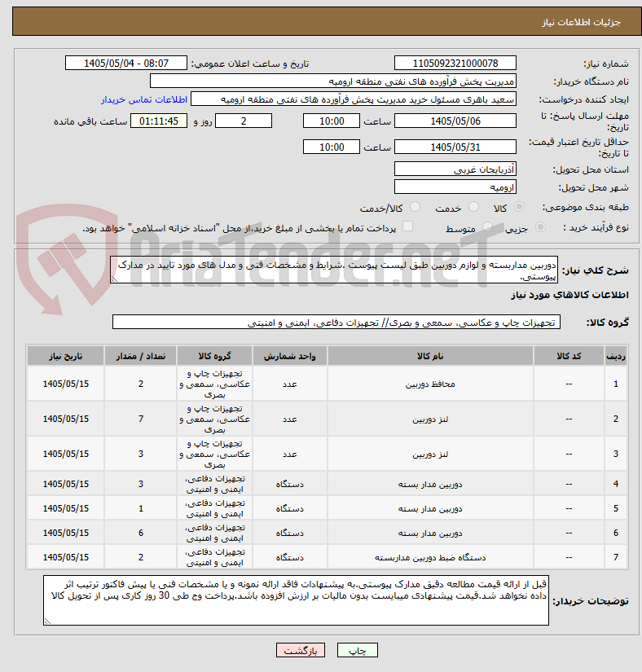Click the اطلاعات کالاهای مورد نیاز section heading

point(569,295)
